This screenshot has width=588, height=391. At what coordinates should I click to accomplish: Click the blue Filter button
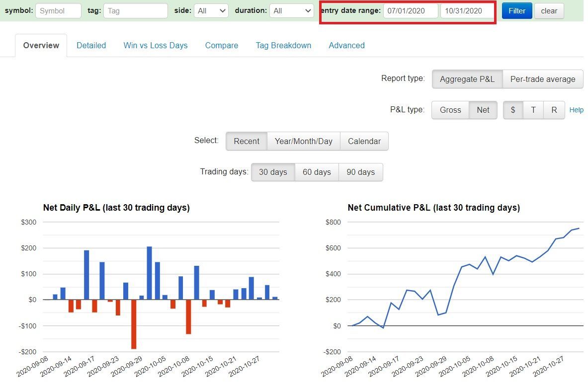pyautogui.click(x=517, y=11)
